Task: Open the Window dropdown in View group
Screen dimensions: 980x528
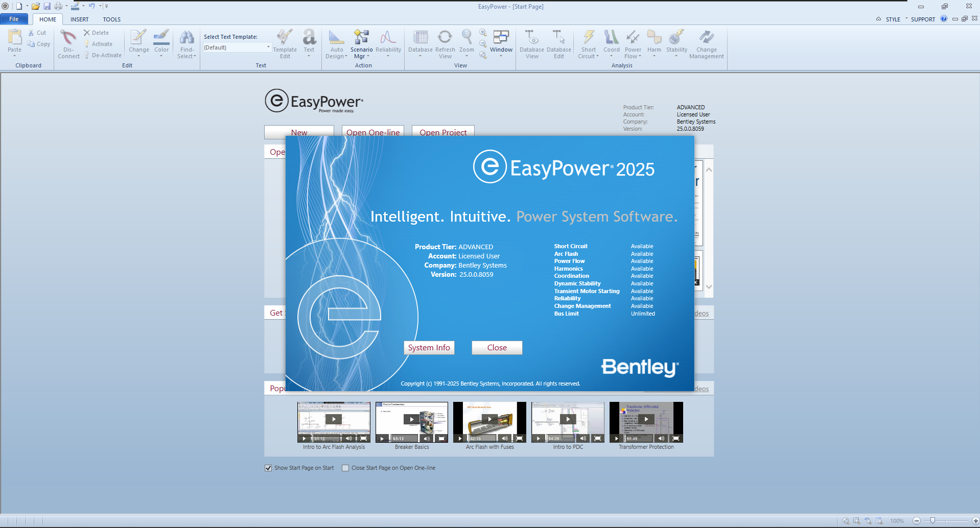Action: coord(501,44)
